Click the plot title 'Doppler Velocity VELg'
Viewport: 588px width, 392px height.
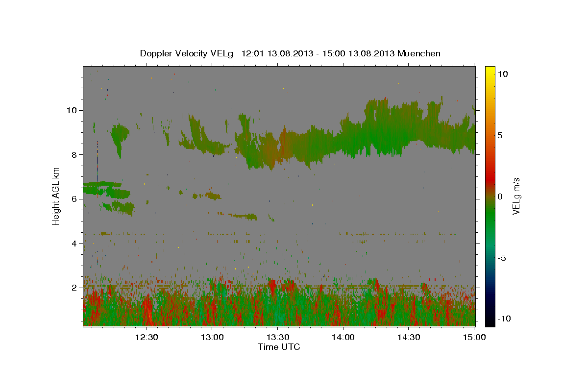coord(187,53)
